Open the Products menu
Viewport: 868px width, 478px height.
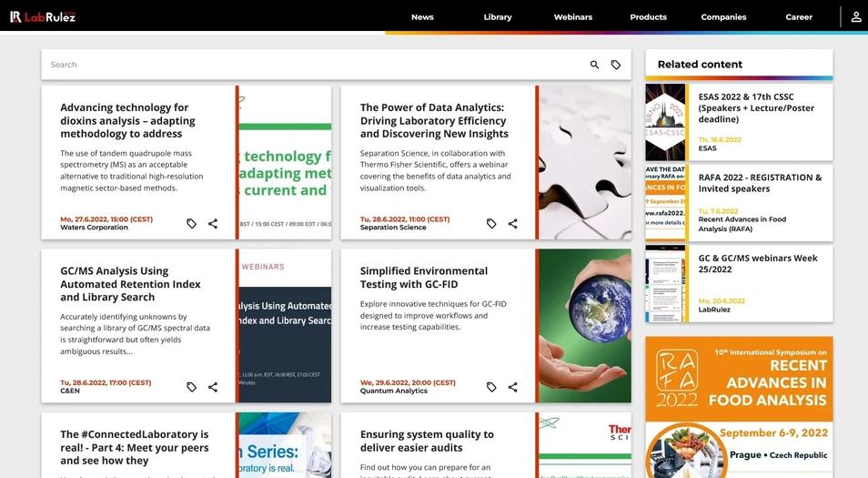pyautogui.click(x=648, y=17)
